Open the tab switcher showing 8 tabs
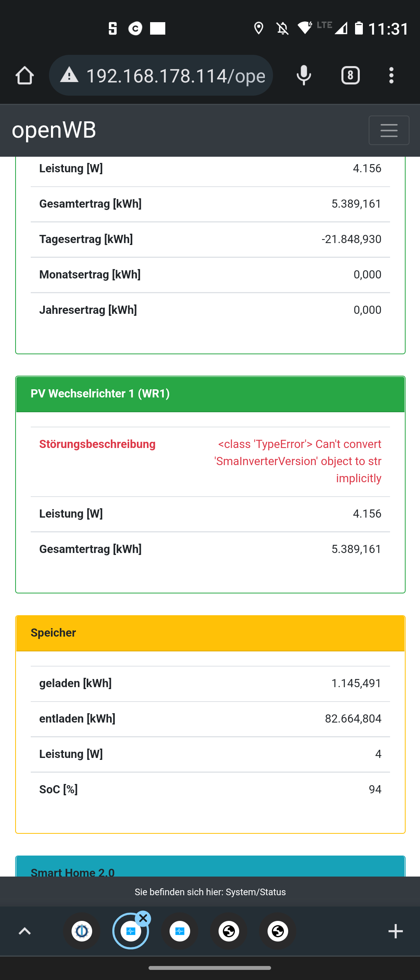Viewport: 420px width, 980px height. pyautogui.click(x=350, y=75)
